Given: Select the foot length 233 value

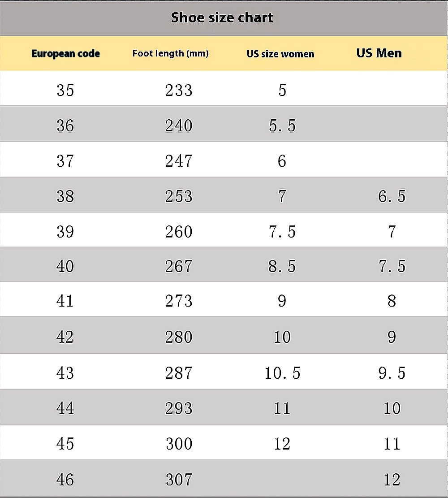Looking at the screenshot, I should 179,90.
